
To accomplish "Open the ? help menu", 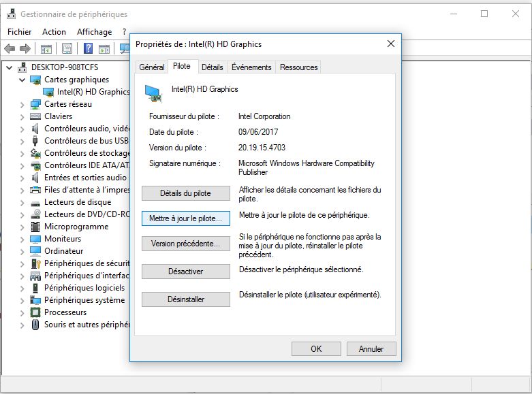I will [124, 32].
